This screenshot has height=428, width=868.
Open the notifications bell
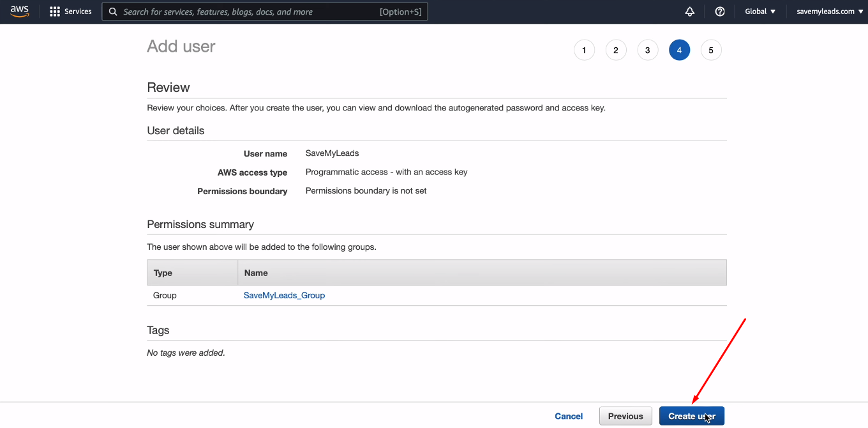(x=690, y=11)
